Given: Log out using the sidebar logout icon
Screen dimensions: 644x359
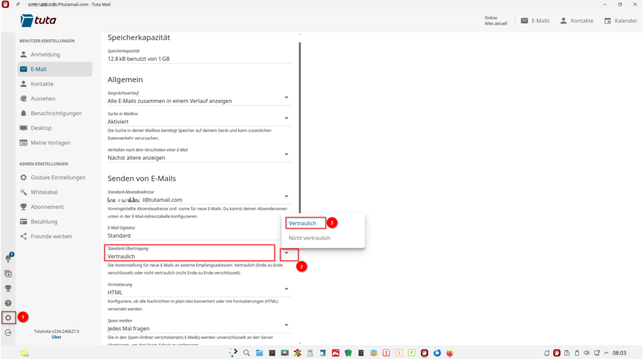Looking at the screenshot, I should click(8, 333).
